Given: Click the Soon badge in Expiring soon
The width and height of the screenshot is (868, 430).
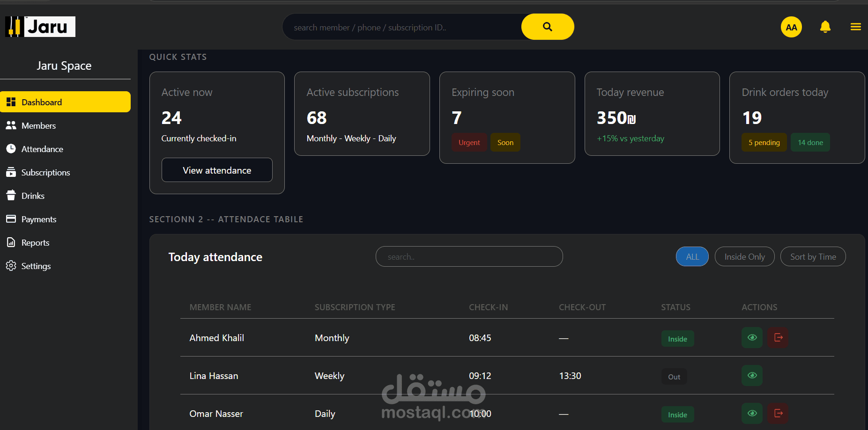Looking at the screenshot, I should tap(505, 142).
